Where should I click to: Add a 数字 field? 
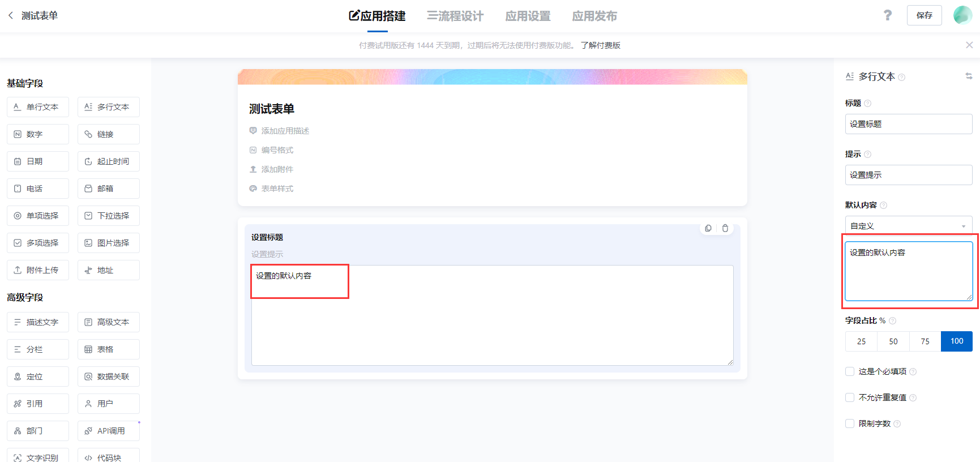pos(38,134)
